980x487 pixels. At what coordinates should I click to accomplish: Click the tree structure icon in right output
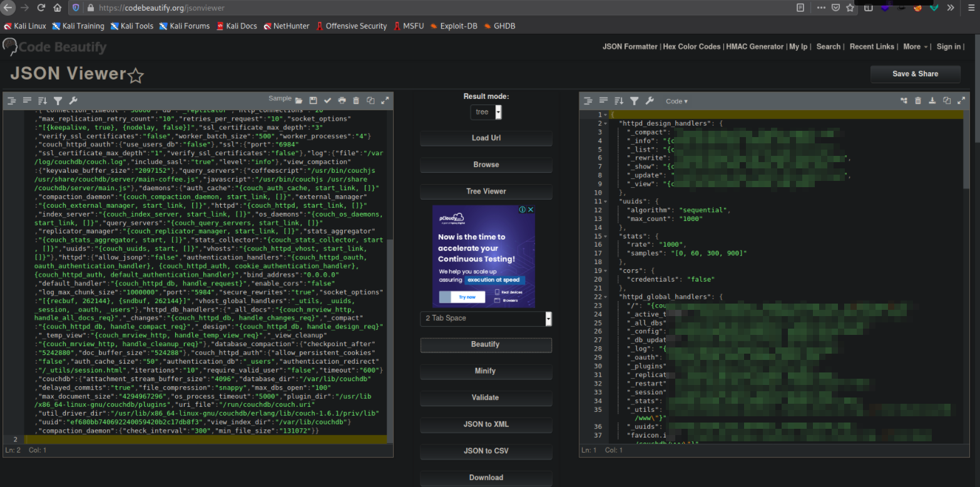coord(904,101)
